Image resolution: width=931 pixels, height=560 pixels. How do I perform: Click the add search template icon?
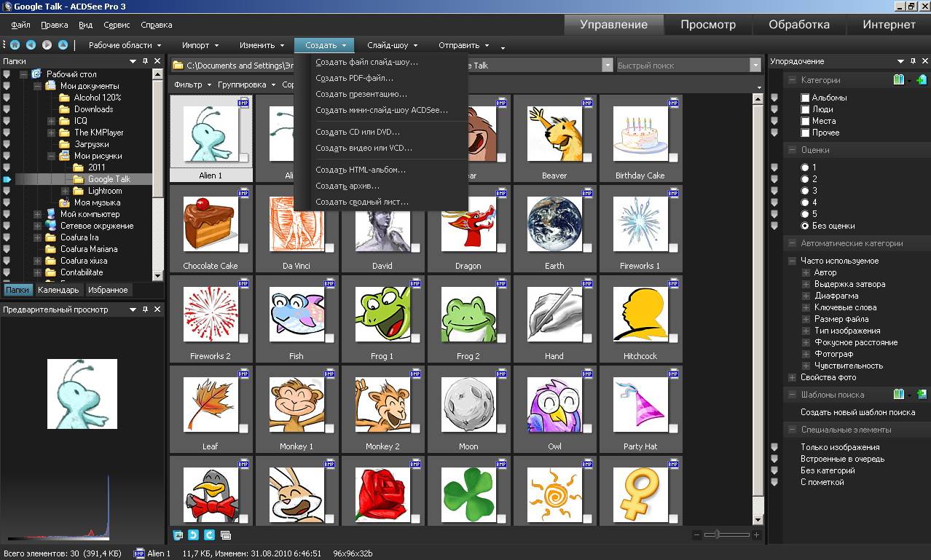pyautogui.click(x=922, y=395)
